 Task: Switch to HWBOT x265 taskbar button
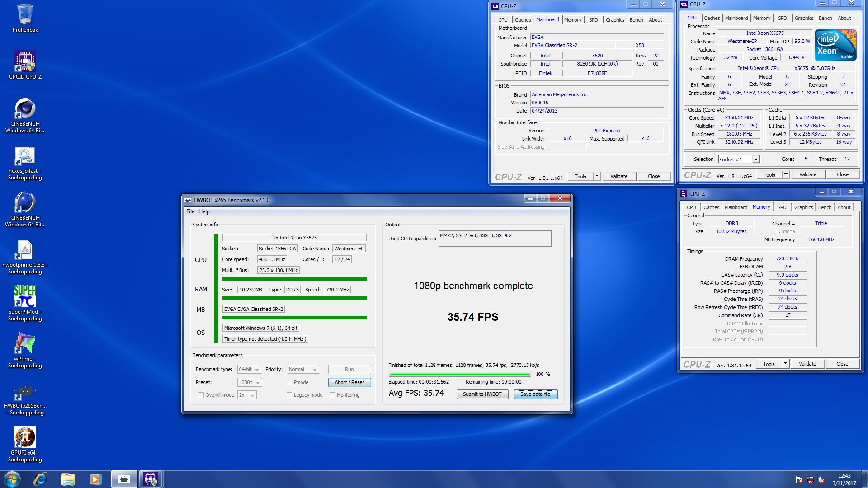point(124,479)
